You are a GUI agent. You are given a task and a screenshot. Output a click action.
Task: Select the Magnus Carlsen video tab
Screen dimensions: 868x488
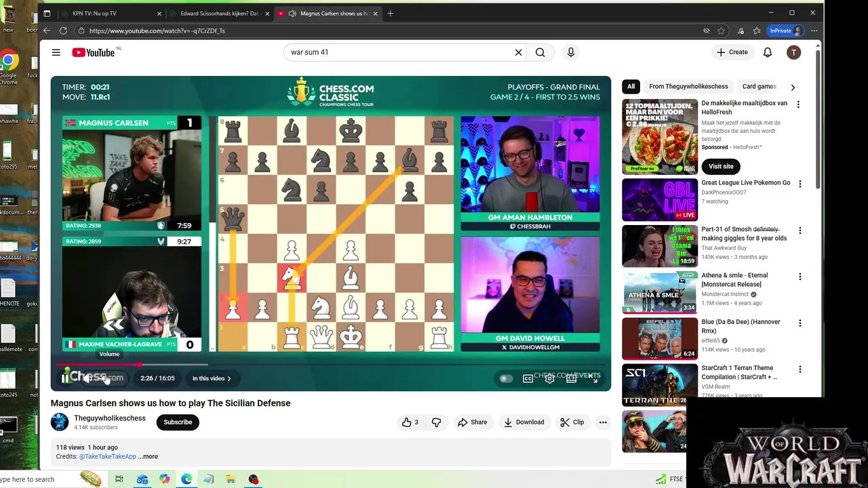pyautogui.click(x=329, y=14)
